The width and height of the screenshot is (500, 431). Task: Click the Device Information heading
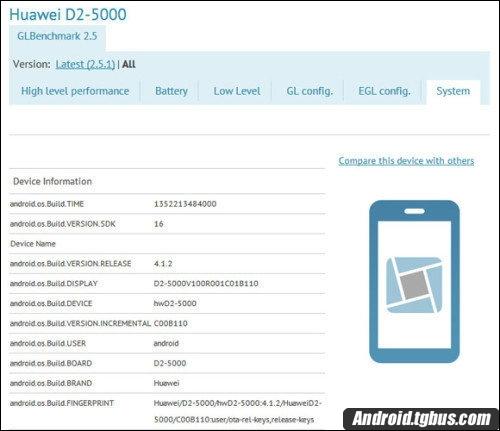(x=52, y=181)
